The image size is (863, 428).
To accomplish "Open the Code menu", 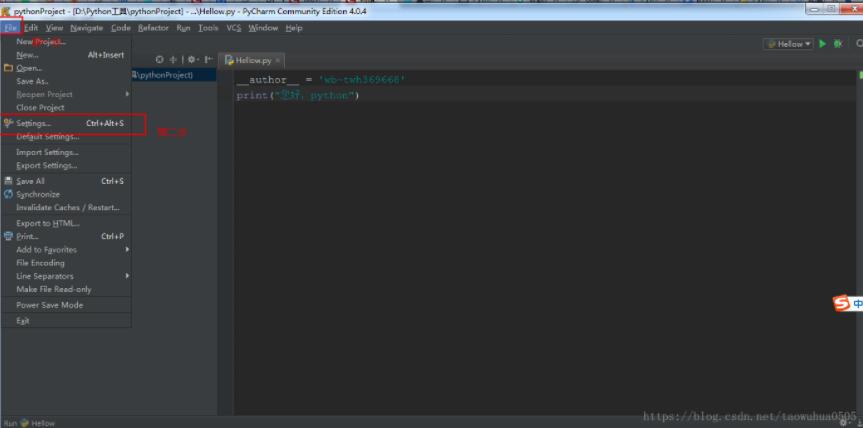I will pos(121,28).
